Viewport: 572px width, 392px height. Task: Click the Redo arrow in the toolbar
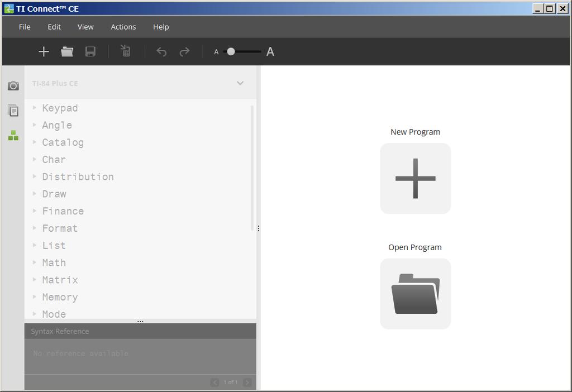(184, 52)
